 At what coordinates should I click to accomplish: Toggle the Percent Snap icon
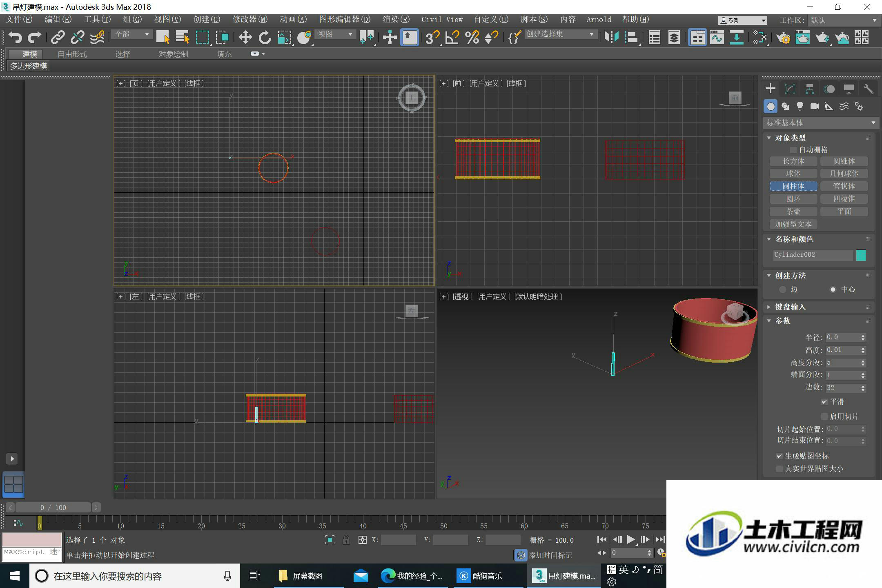472,38
